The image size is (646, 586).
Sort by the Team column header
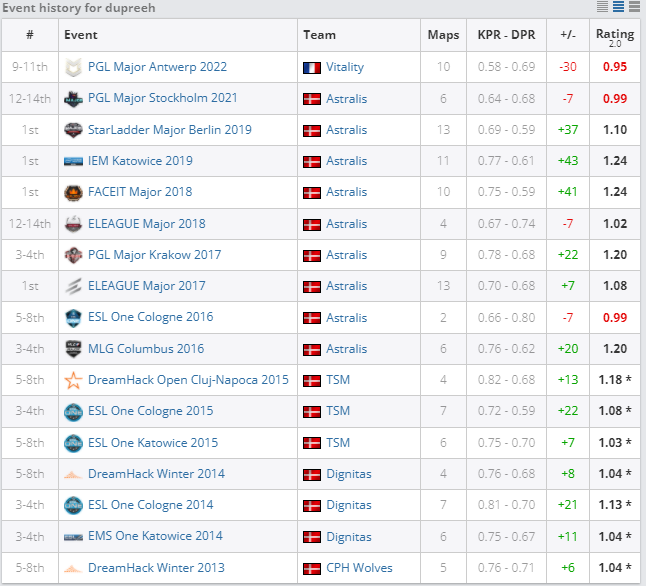pyautogui.click(x=319, y=35)
